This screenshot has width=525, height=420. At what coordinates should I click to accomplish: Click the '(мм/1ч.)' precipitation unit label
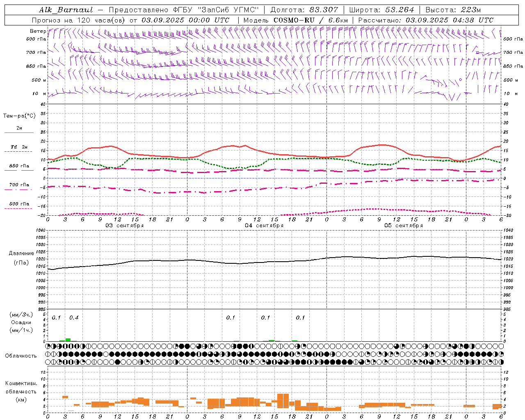pos(21,330)
